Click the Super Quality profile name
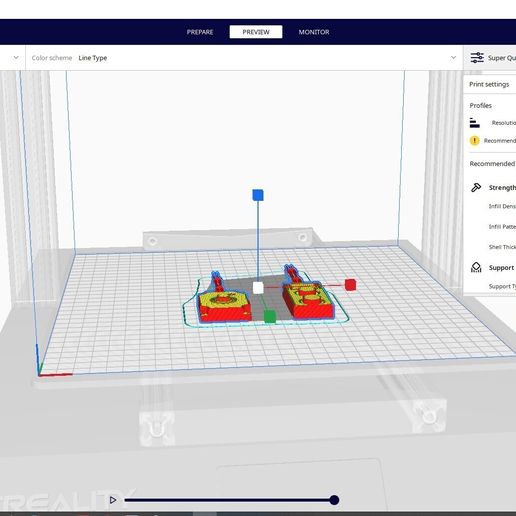Screen dimensions: 516x516 (502, 58)
